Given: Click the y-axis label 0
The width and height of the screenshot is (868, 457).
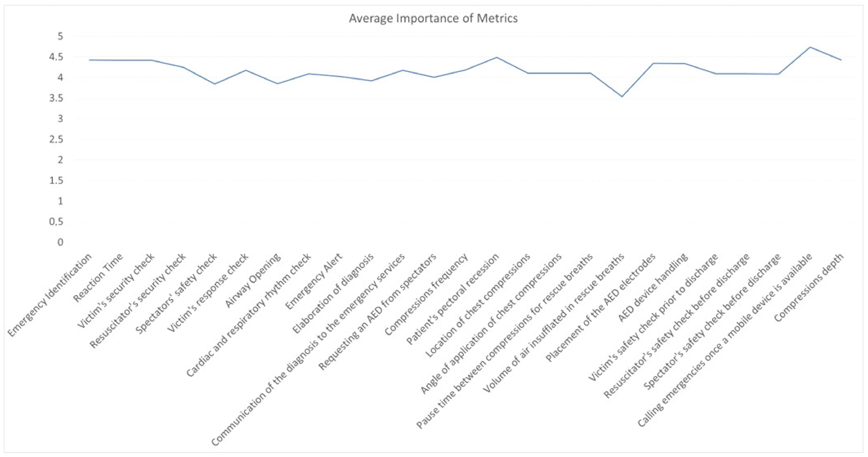Looking at the screenshot, I should [x=60, y=242].
